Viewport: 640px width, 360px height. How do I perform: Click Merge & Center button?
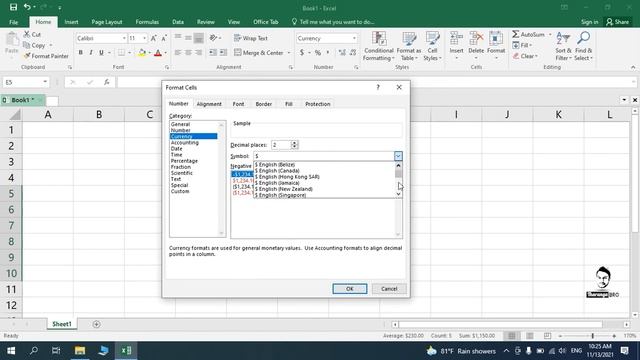259,53
